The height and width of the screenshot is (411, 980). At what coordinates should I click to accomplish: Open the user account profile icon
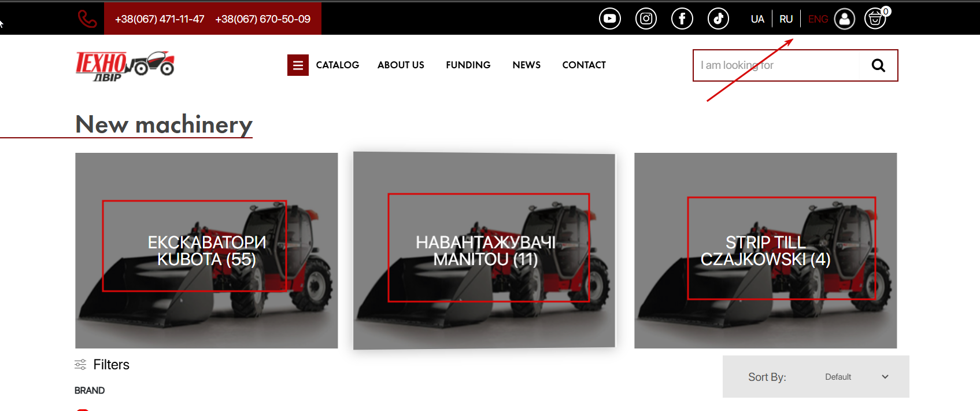pyautogui.click(x=845, y=19)
